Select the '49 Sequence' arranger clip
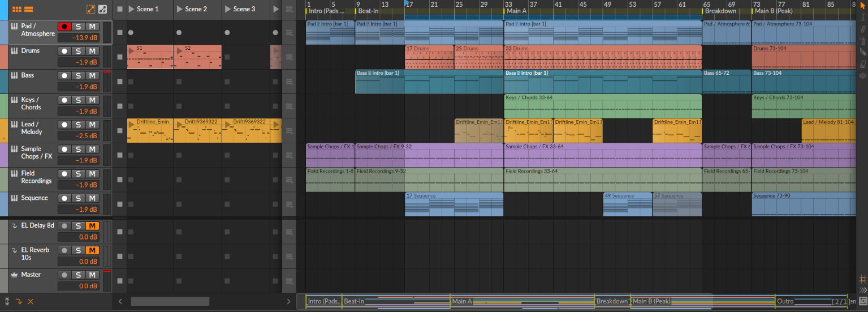The image size is (868, 312). 628,204
